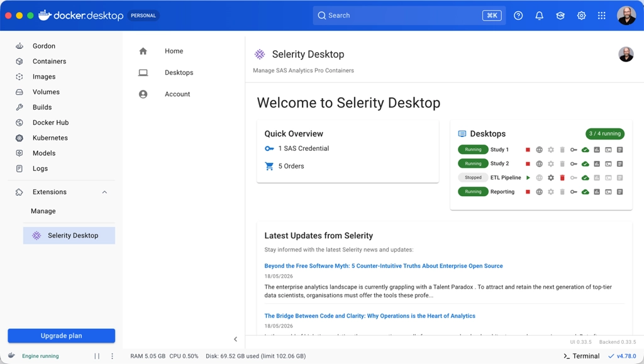Click the Stopped badge for ETL Pipeline
644x364 pixels.
tap(473, 178)
